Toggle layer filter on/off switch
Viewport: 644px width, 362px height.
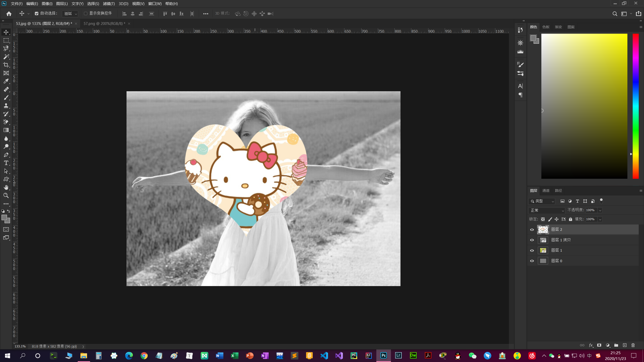click(601, 201)
